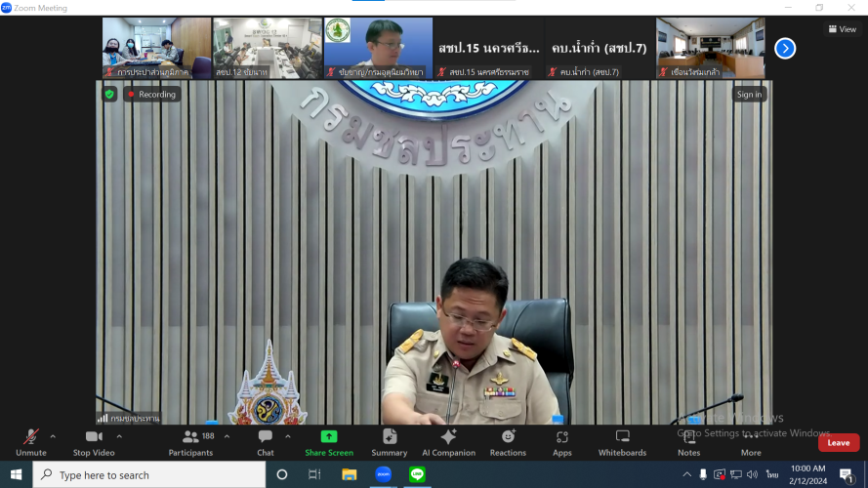Click the green Share Screen icon
Image resolution: width=868 pixels, height=488 pixels.
329,436
